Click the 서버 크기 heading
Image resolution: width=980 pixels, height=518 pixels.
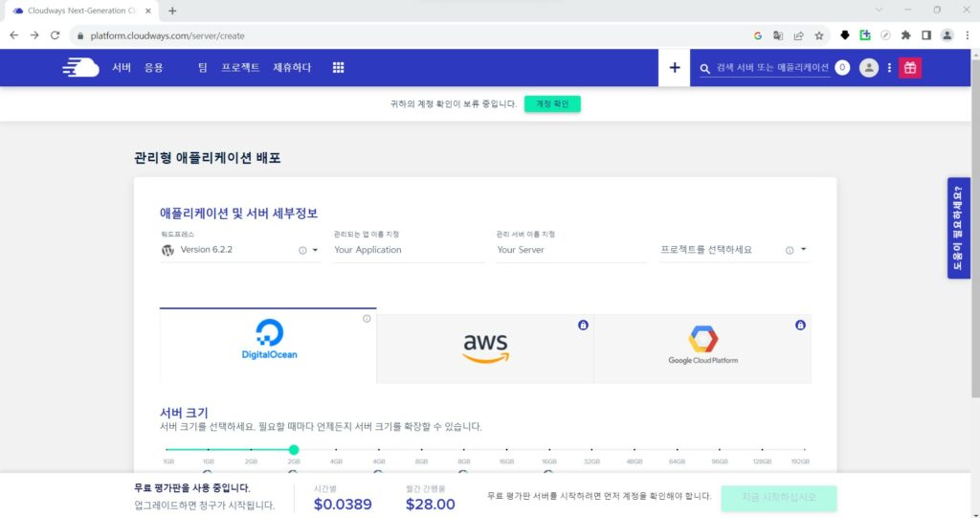click(184, 413)
